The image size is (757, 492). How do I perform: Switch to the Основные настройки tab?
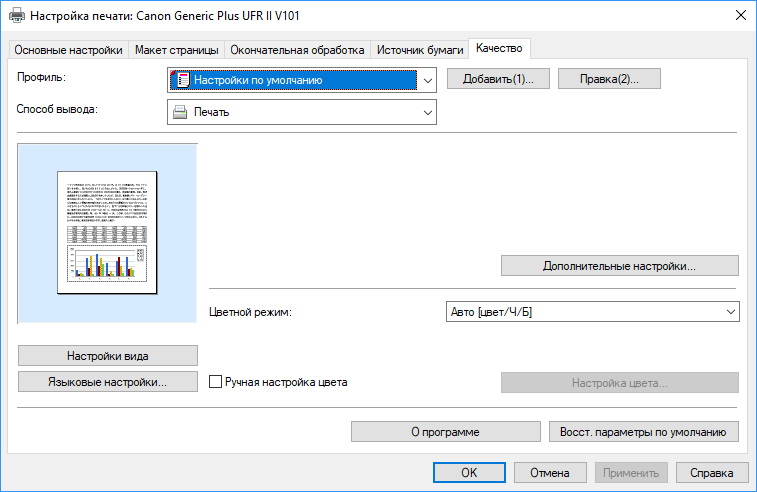[69, 50]
